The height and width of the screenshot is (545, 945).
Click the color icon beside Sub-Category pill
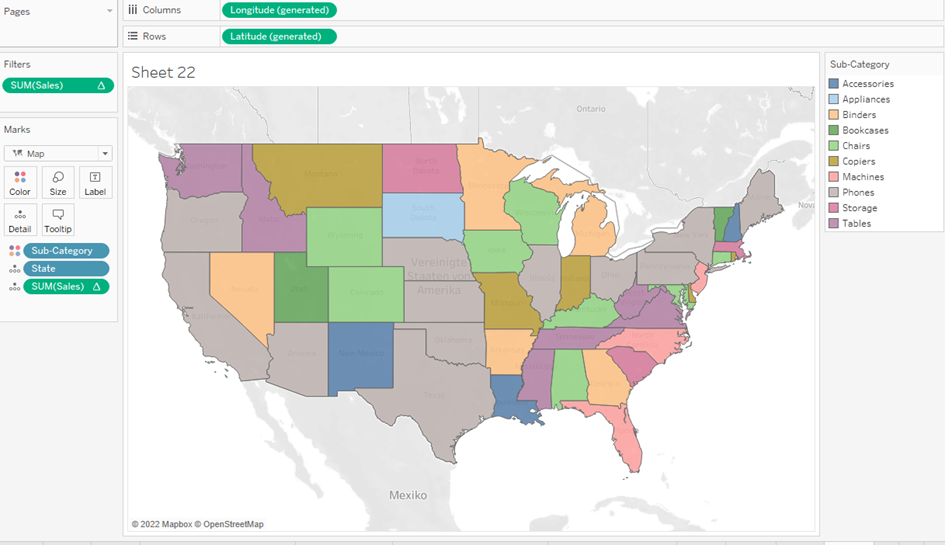14,251
